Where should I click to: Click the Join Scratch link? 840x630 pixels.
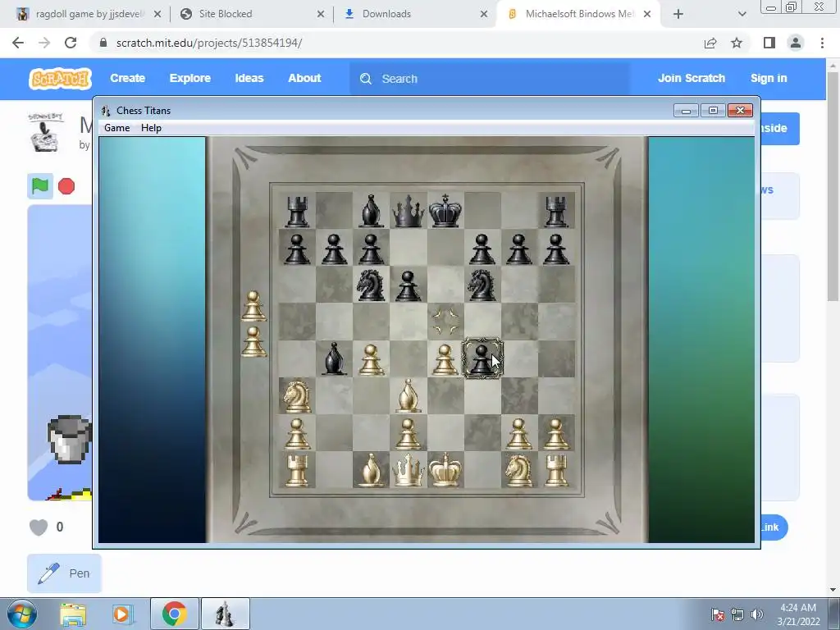[691, 78]
